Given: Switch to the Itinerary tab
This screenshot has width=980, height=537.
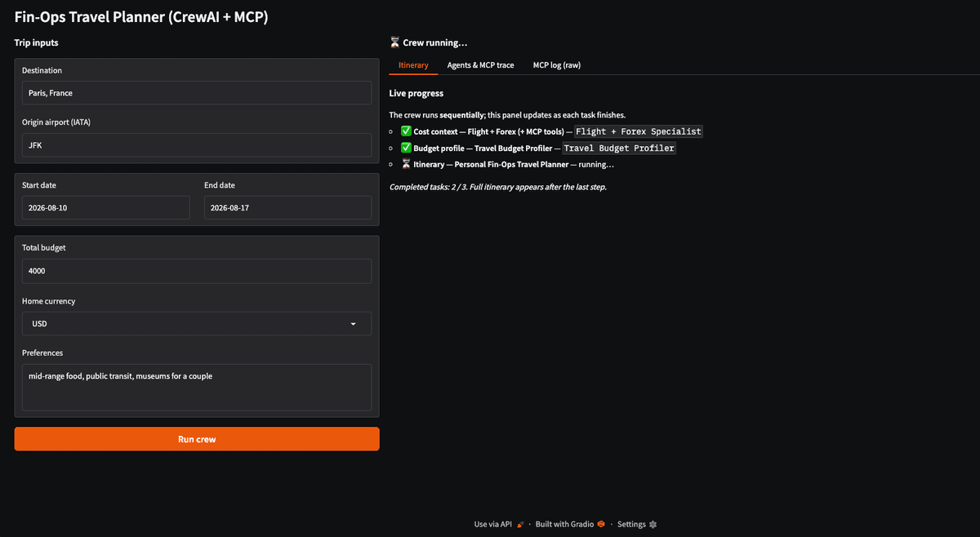Looking at the screenshot, I should point(413,64).
